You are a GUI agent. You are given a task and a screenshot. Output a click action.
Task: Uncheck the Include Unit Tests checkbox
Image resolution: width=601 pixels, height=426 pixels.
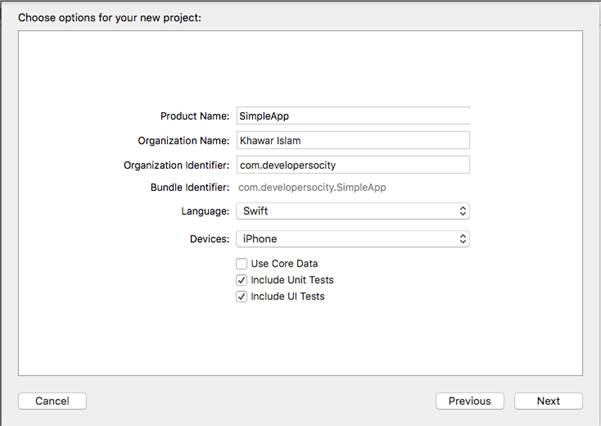[242, 280]
